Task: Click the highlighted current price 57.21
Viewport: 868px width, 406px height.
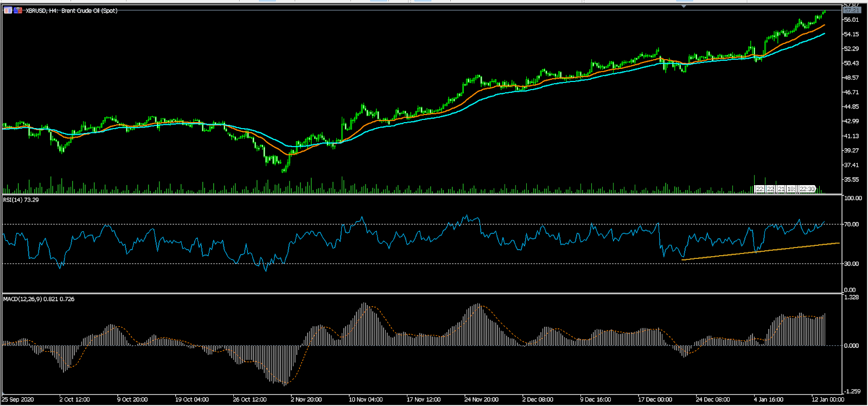Action: tap(852, 10)
